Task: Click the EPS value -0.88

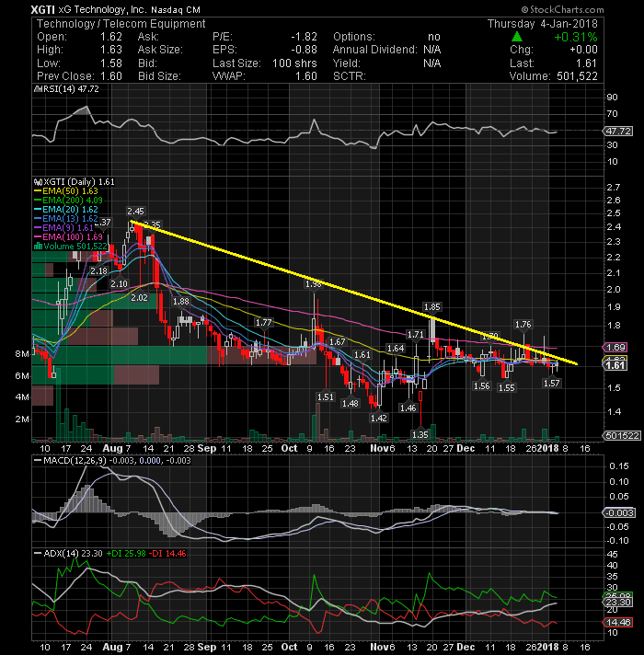Action: [304, 50]
